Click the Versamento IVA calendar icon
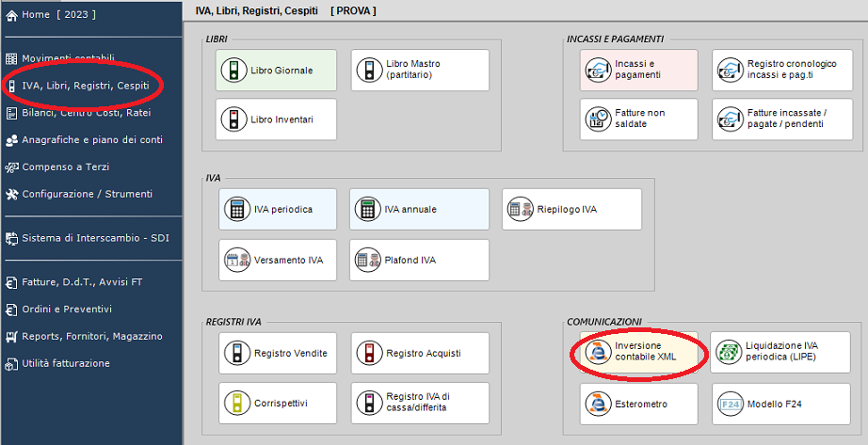Screen dimensions: 868x445 (x=234, y=261)
